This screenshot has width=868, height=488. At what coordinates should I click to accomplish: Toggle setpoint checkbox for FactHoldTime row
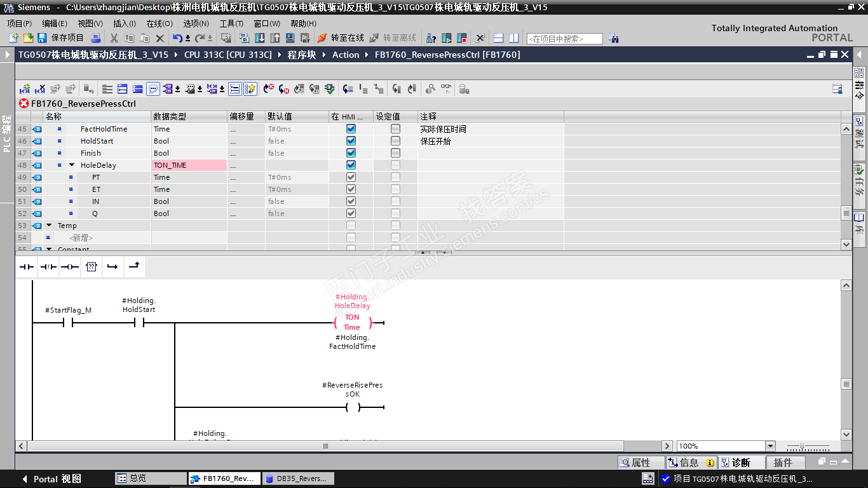click(x=395, y=129)
